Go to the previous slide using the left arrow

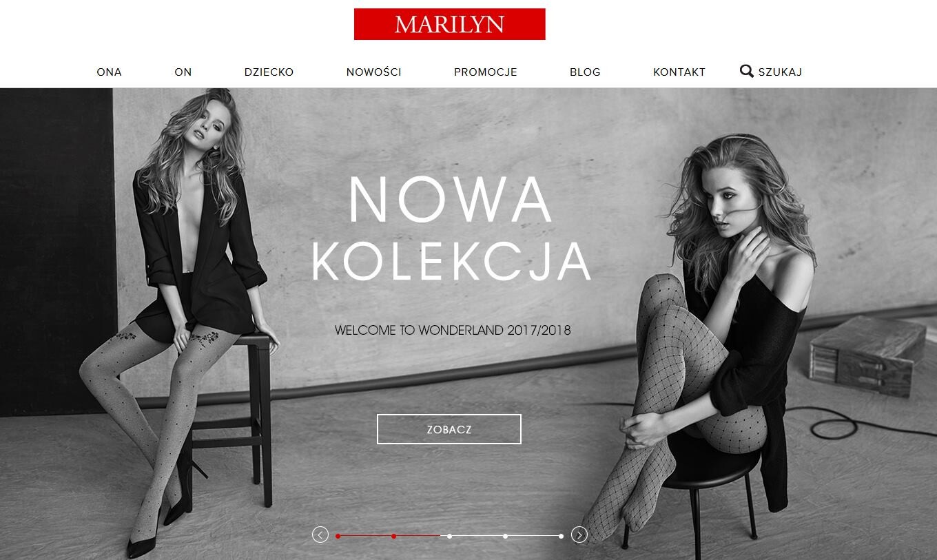tap(320, 535)
